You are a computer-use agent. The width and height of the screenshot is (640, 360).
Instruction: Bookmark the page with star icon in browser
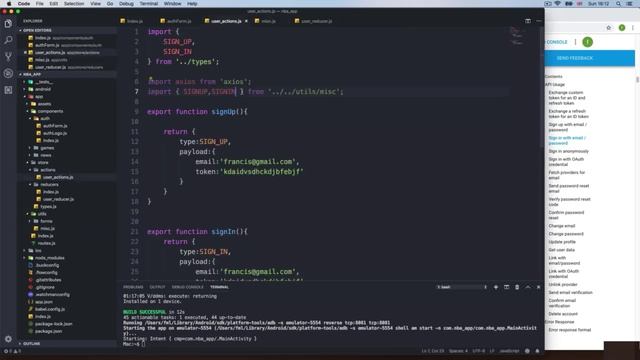tap(609, 28)
